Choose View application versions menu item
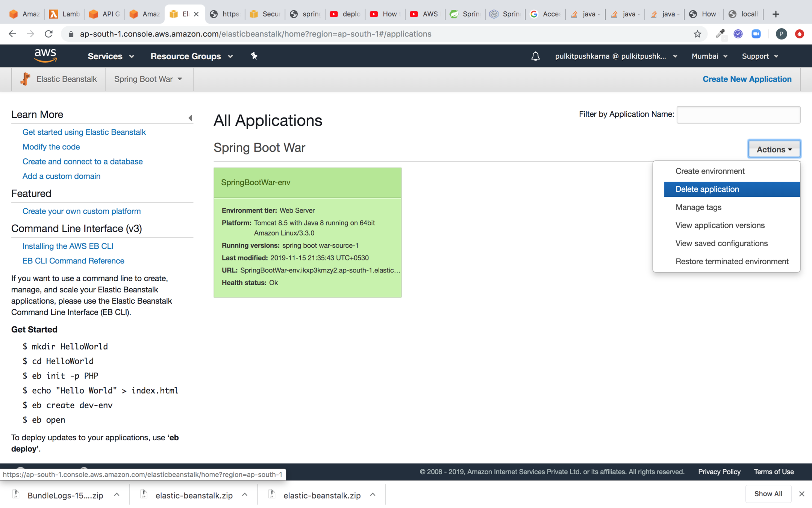Image resolution: width=812 pixels, height=508 pixels. [x=720, y=225]
